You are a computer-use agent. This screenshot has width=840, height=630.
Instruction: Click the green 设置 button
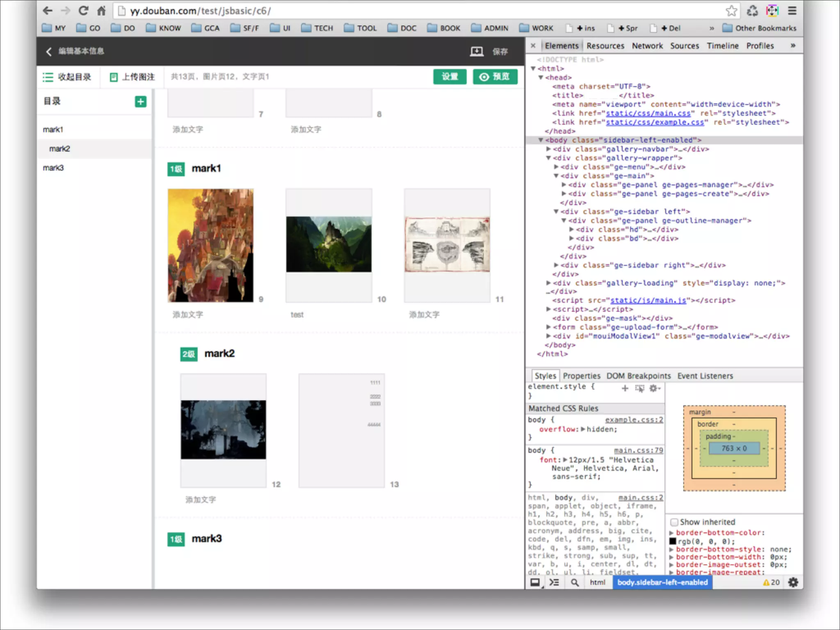click(450, 77)
